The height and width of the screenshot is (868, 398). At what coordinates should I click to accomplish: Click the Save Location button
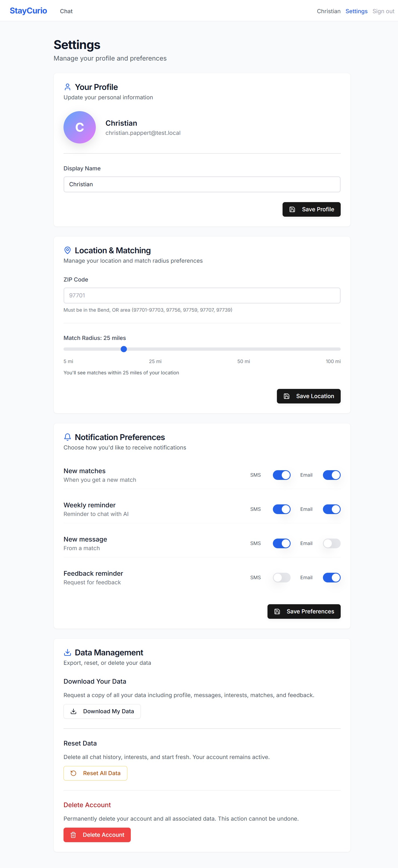point(308,396)
